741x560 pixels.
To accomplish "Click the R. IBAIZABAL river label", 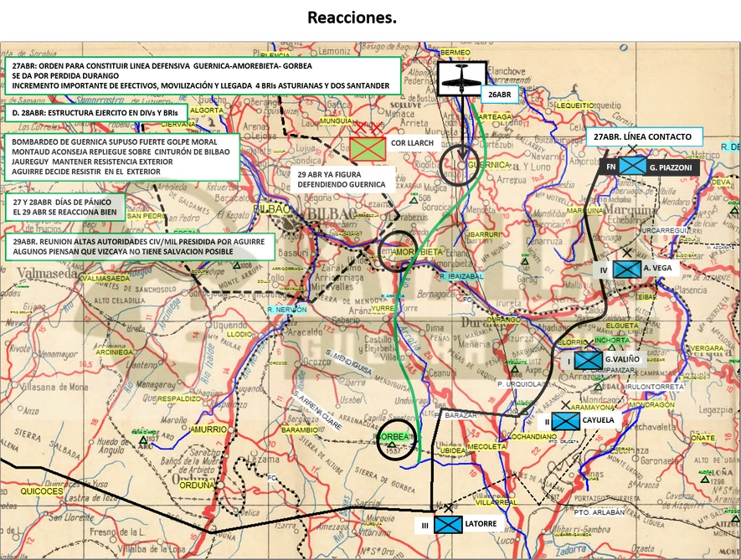I will tap(461, 276).
